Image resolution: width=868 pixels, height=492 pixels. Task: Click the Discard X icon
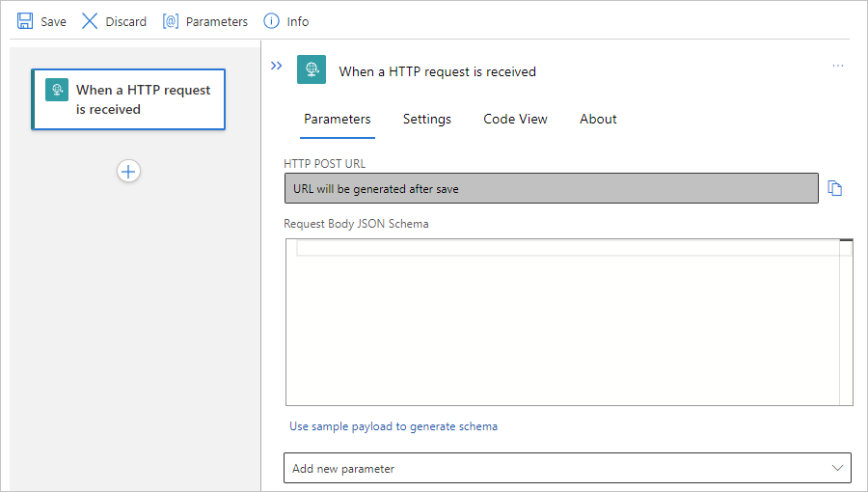pyautogui.click(x=90, y=21)
